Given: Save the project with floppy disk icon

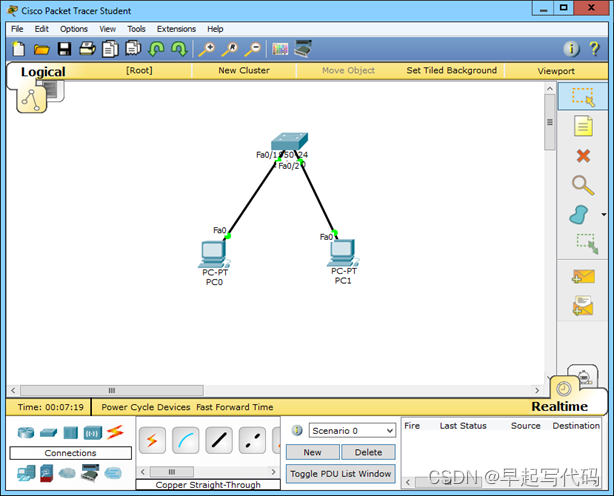Looking at the screenshot, I should (x=64, y=49).
